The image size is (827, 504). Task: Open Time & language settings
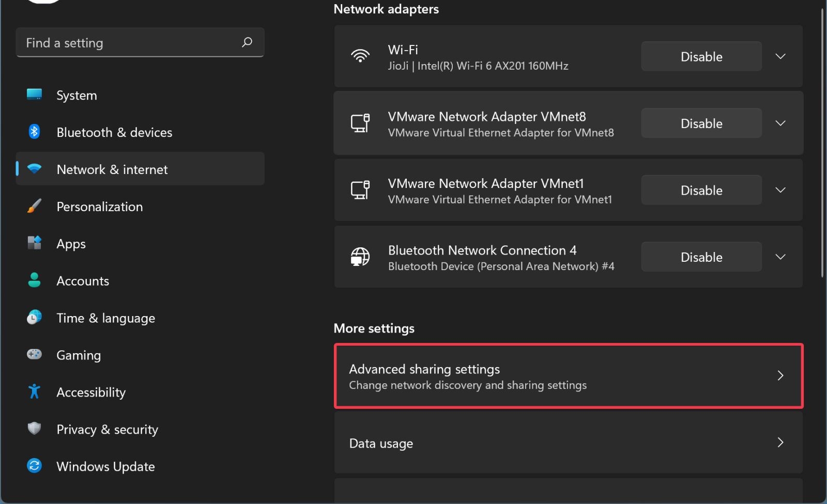tap(140, 318)
